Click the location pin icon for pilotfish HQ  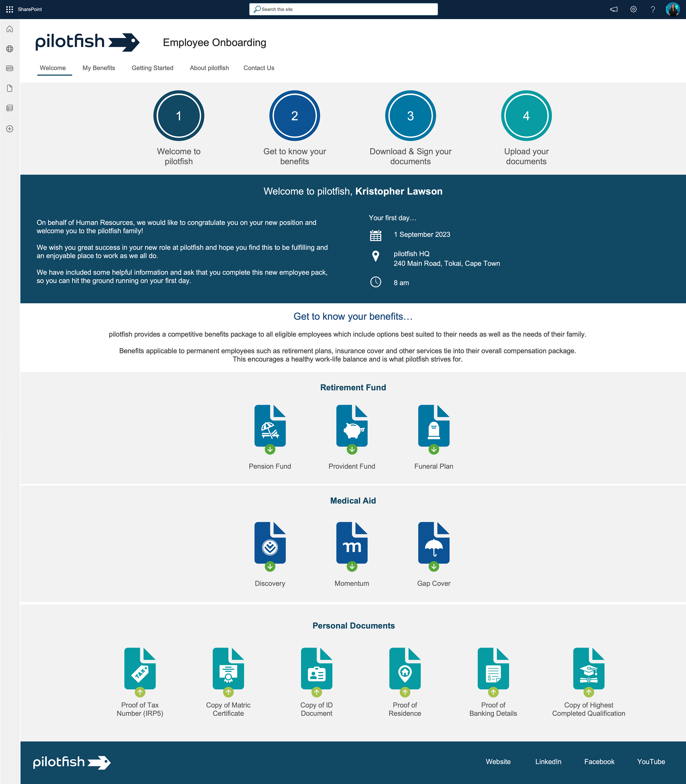(x=375, y=256)
